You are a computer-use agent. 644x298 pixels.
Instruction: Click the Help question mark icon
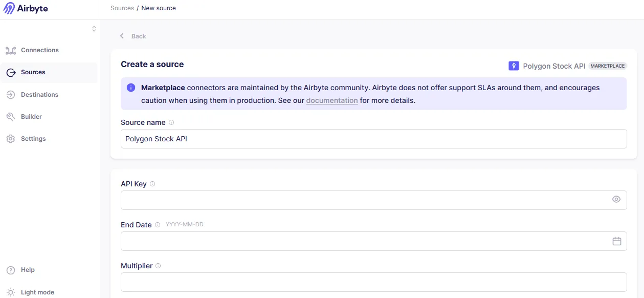[11, 270]
